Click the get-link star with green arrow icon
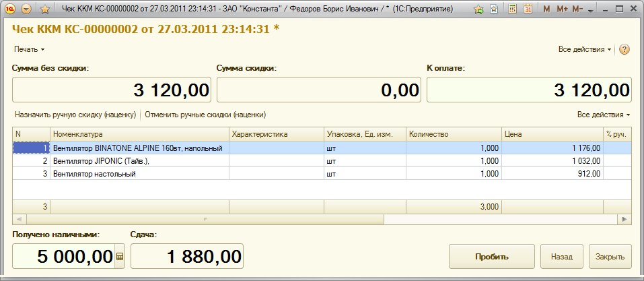The width and height of the screenshot is (644, 281). pos(479,9)
